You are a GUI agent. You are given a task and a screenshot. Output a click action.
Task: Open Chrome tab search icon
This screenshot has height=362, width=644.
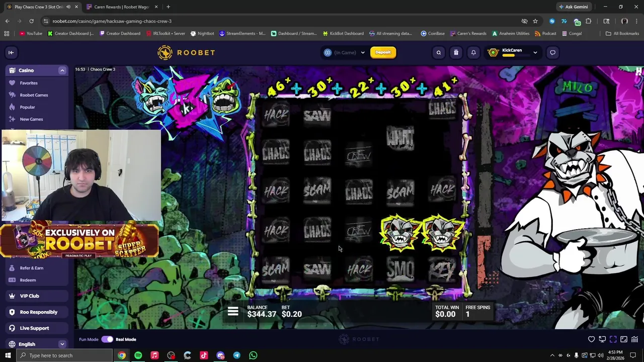point(606,21)
